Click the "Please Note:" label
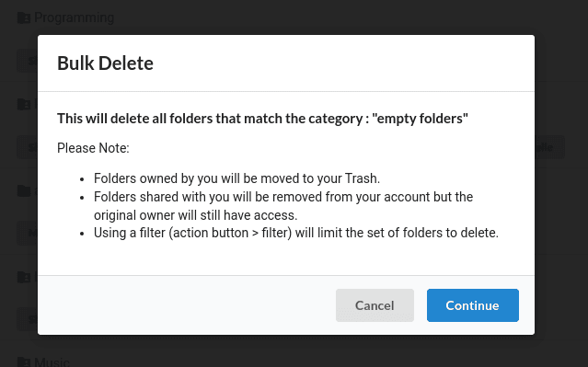The width and height of the screenshot is (588, 367). pos(93,148)
